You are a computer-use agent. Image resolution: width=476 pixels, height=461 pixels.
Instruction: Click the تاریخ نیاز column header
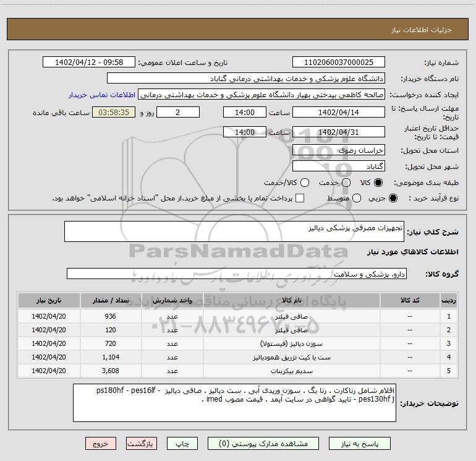49,301
